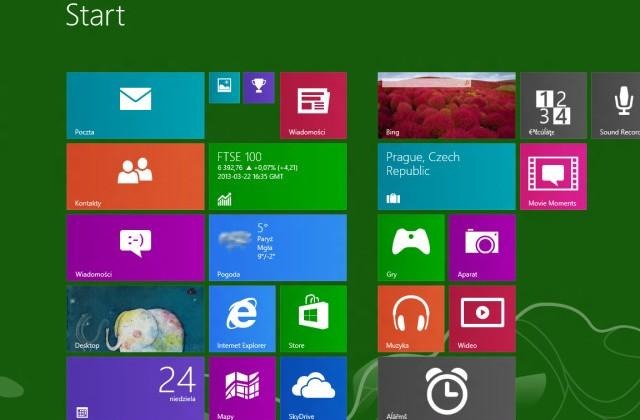The width and height of the screenshot is (640, 420).
Task: Open the small Photos tile
Action: click(224, 88)
